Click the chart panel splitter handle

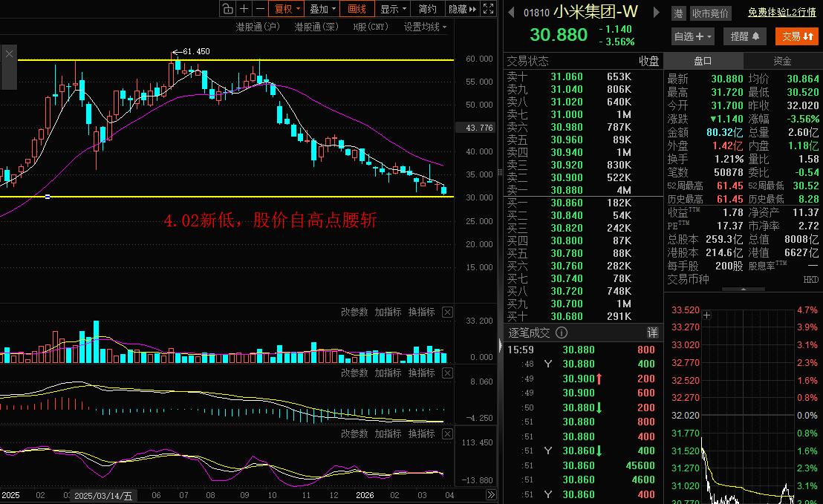[500, 172]
